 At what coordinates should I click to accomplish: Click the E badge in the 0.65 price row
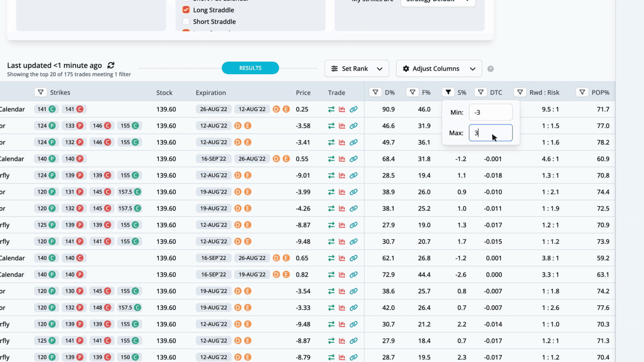tap(286, 258)
